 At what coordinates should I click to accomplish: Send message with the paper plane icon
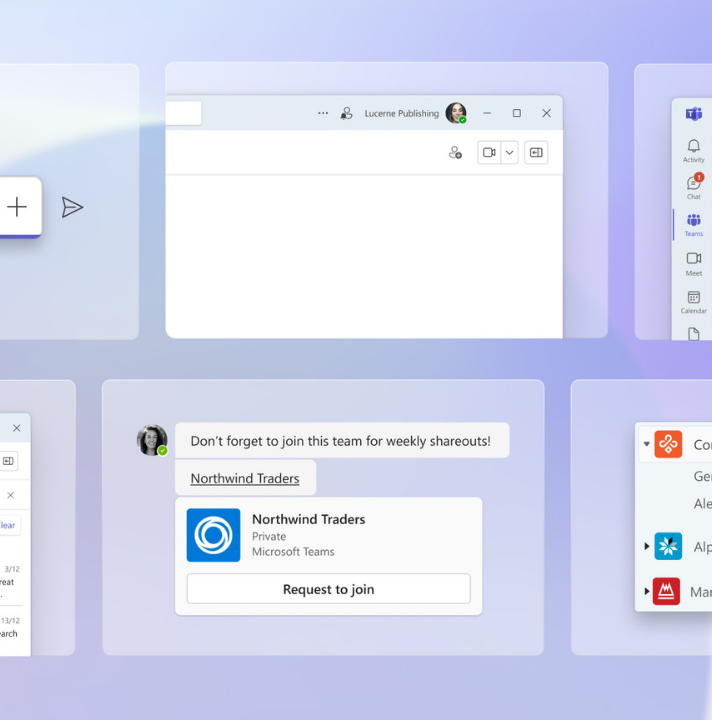(72, 208)
